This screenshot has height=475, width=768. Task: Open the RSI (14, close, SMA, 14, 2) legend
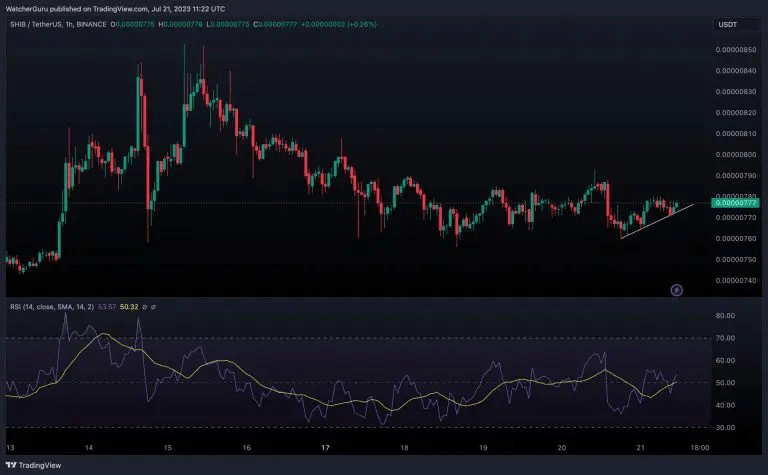pos(52,307)
